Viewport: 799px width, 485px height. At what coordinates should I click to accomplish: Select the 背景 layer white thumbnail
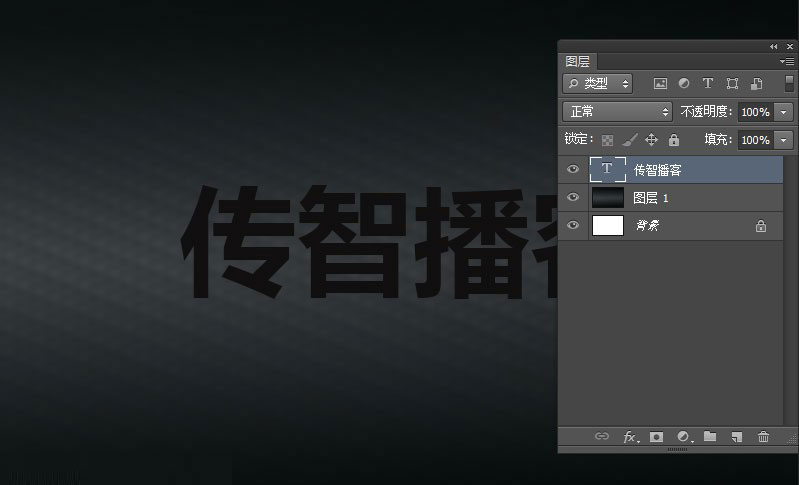(607, 225)
